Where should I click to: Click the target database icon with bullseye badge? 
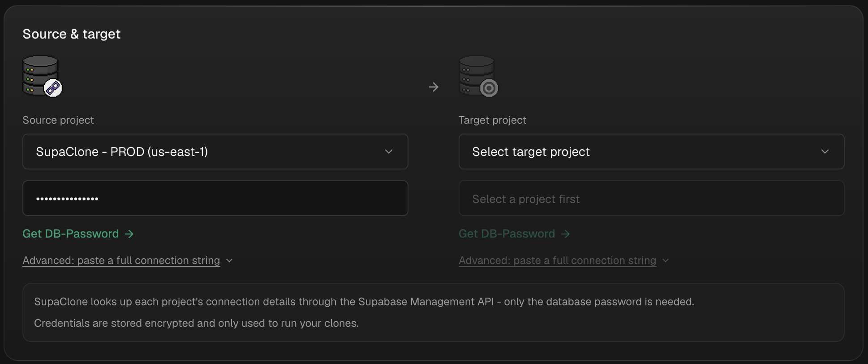point(478,76)
